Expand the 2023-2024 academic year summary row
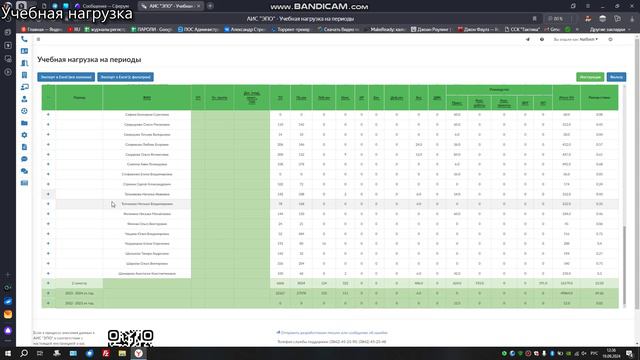 48,293
